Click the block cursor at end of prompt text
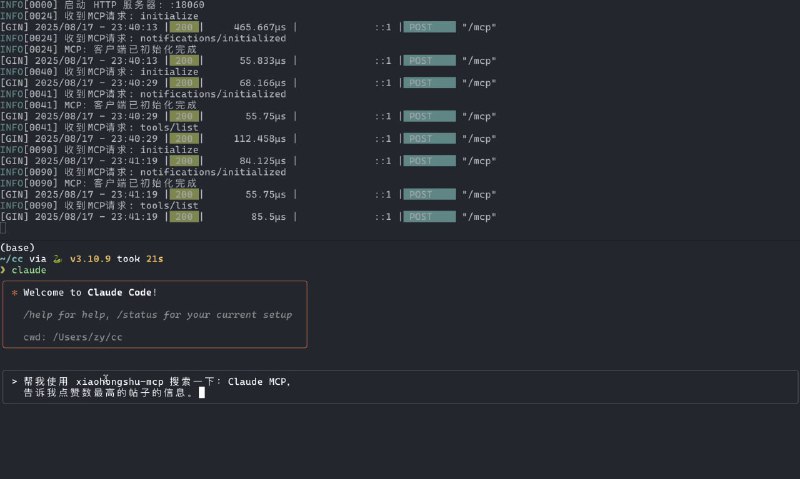 [202, 393]
